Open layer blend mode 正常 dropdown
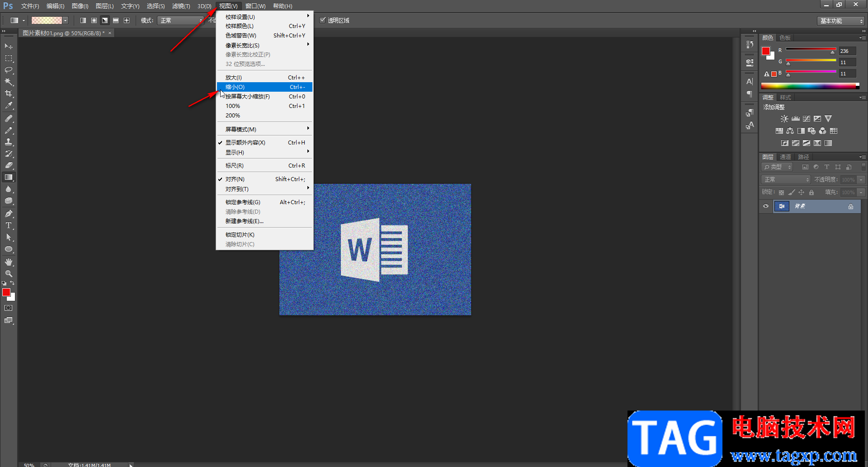Viewport: 868px width, 467px height. pyautogui.click(x=786, y=180)
